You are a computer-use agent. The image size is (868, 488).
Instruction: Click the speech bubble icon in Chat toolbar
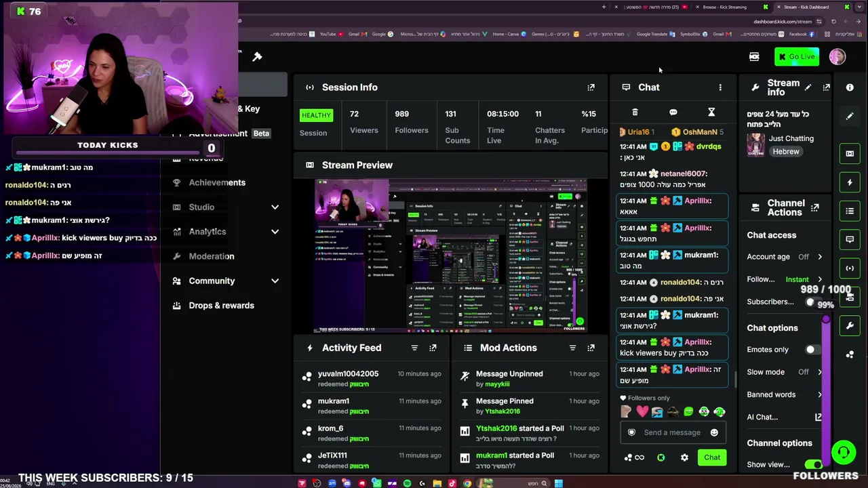tap(673, 113)
